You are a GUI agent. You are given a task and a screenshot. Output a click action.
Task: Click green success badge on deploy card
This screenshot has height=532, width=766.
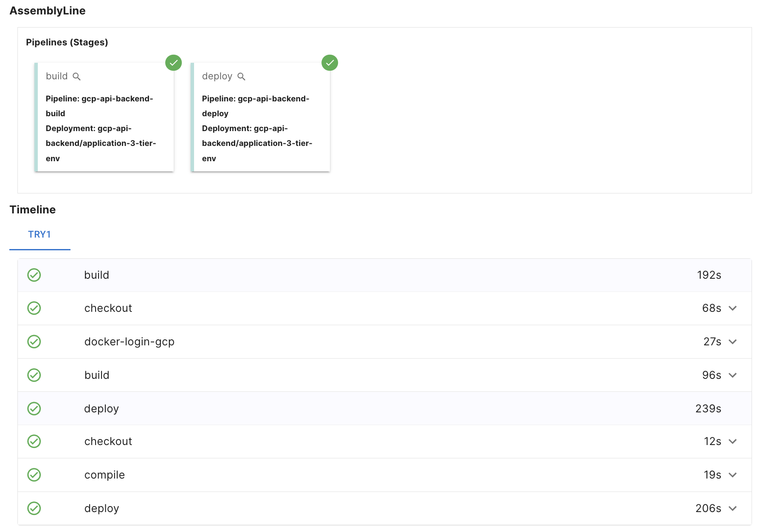(x=329, y=63)
